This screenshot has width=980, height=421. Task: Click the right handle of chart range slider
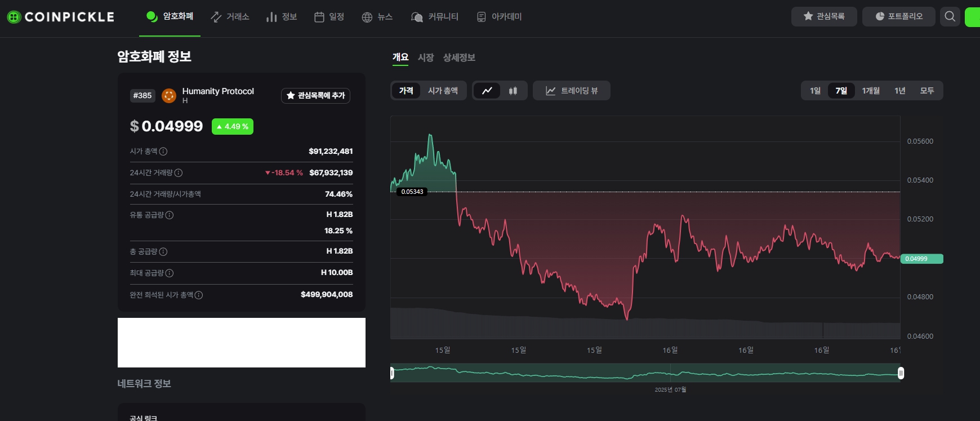click(x=901, y=373)
